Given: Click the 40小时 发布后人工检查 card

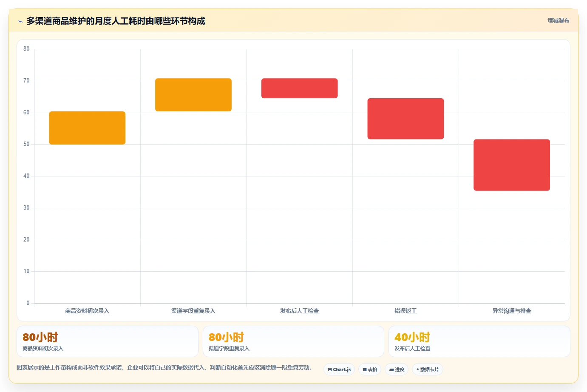Looking at the screenshot, I should click(x=479, y=341).
